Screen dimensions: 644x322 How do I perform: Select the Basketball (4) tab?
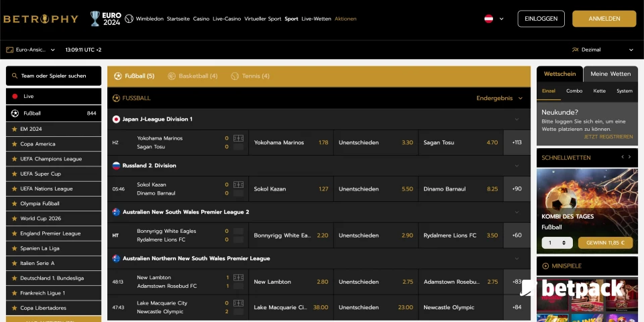pos(193,76)
